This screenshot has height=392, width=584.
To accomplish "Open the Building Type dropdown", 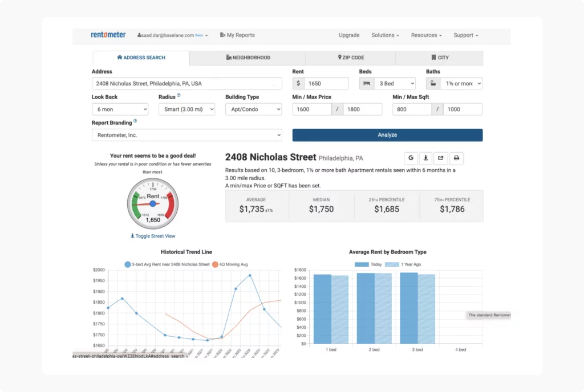I will [x=253, y=109].
